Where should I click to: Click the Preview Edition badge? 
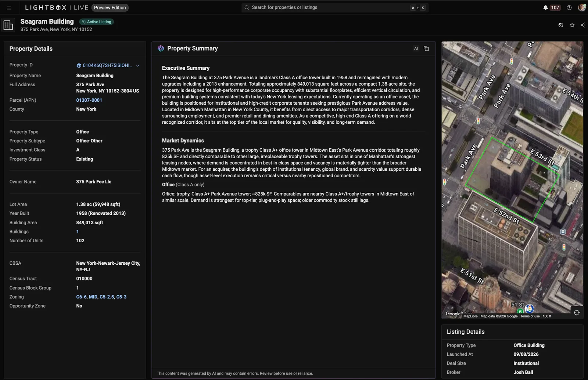click(110, 7)
